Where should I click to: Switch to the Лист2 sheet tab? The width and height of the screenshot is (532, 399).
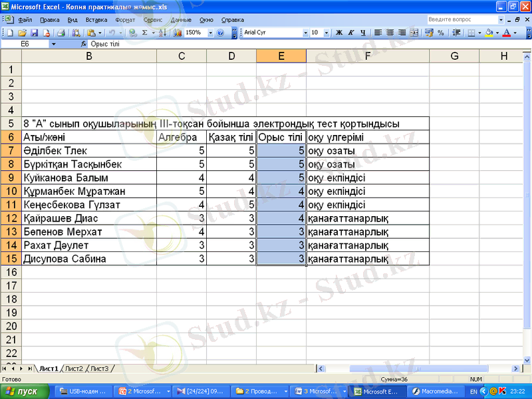pos(74,368)
